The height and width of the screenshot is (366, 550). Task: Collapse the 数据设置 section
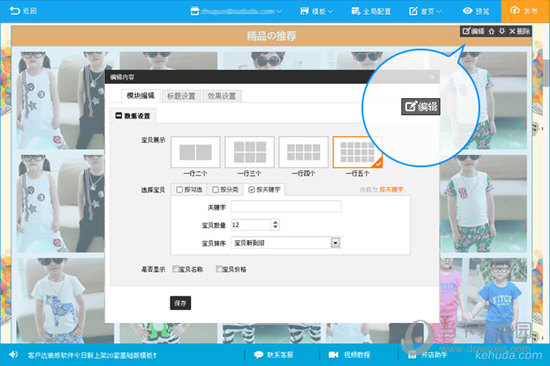[119, 116]
